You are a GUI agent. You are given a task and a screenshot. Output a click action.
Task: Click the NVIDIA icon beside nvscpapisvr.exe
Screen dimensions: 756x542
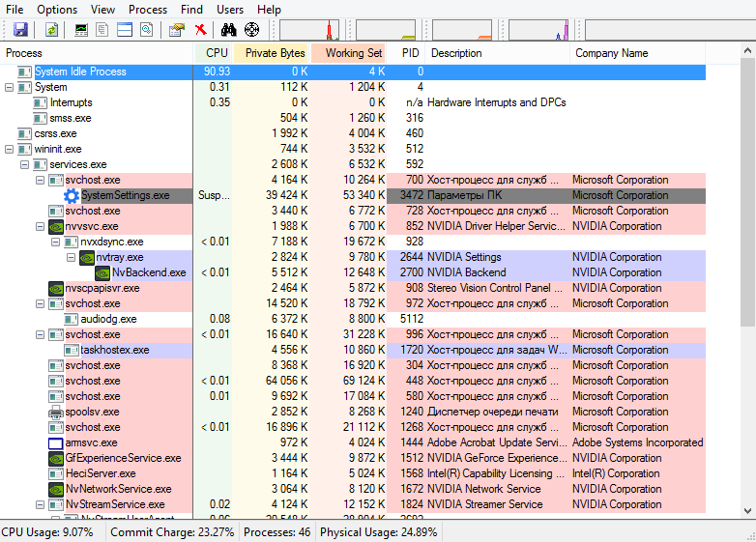coord(56,288)
